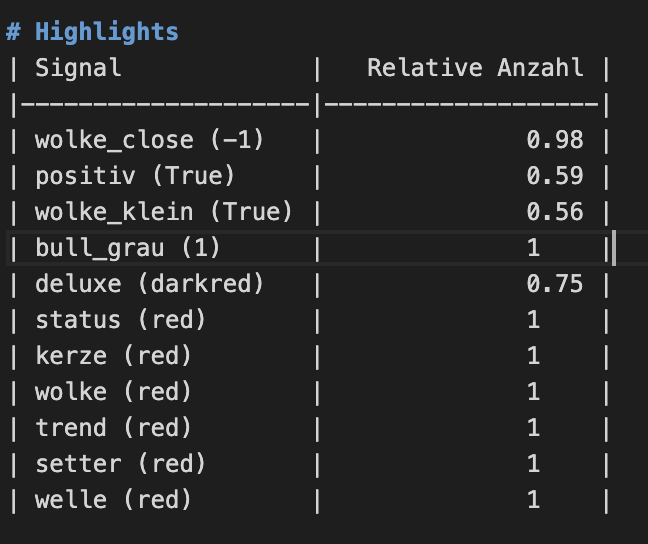Click the trend (red) signal cell
The height and width of the screenshot is (544, 648).
(x=114, y=428)
